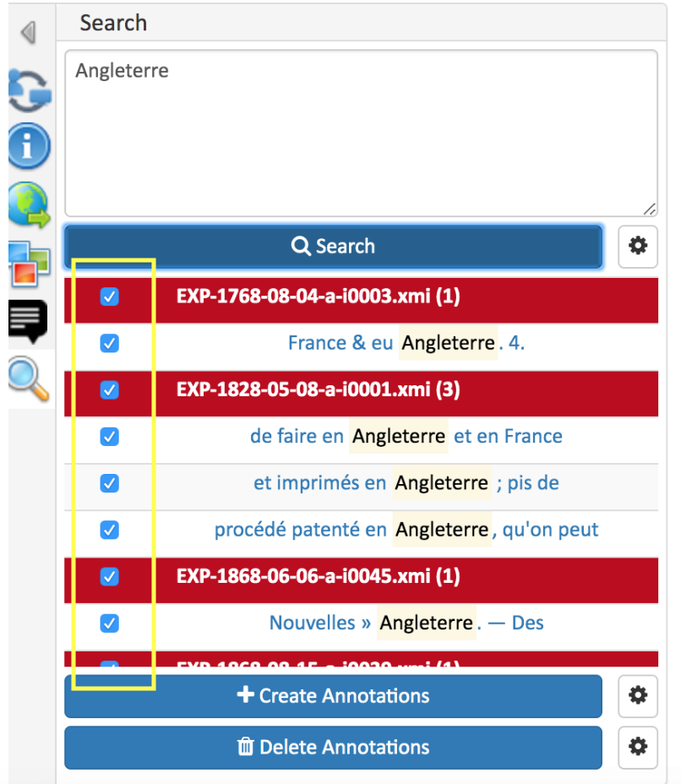
Task: Toggle checkbox for EXP-1868-06-06-a-i0045.xmi
Action: tap(109, 577)
